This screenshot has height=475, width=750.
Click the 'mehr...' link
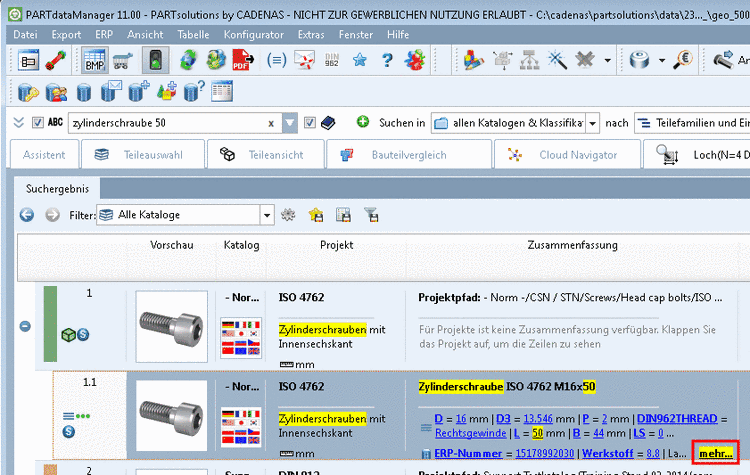tap(716, 453)
